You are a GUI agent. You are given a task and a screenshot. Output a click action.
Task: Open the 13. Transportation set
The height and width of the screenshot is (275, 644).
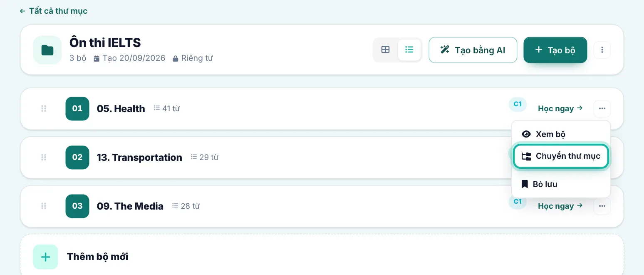click(139, 157)
